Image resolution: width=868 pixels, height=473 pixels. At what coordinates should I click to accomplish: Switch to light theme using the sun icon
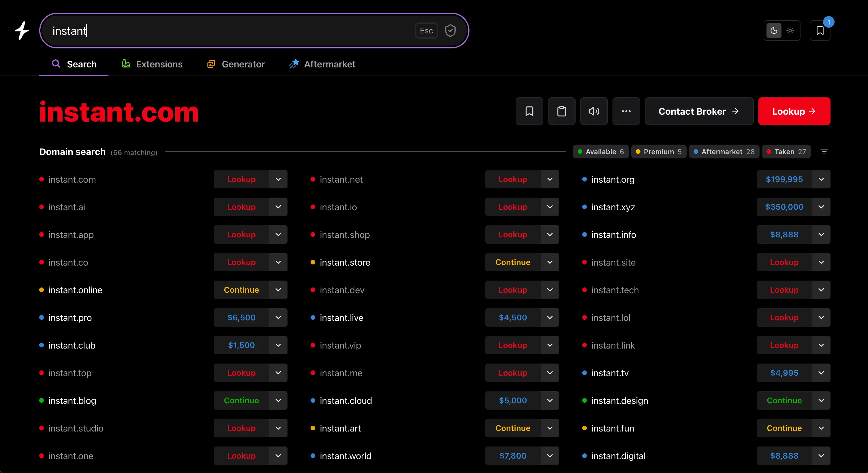pos(790,30)
